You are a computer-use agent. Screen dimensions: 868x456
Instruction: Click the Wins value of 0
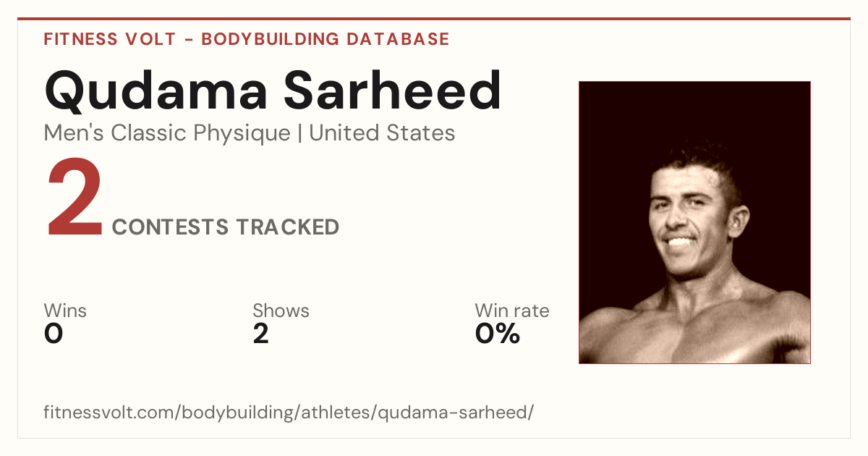(x=54, y=334)
